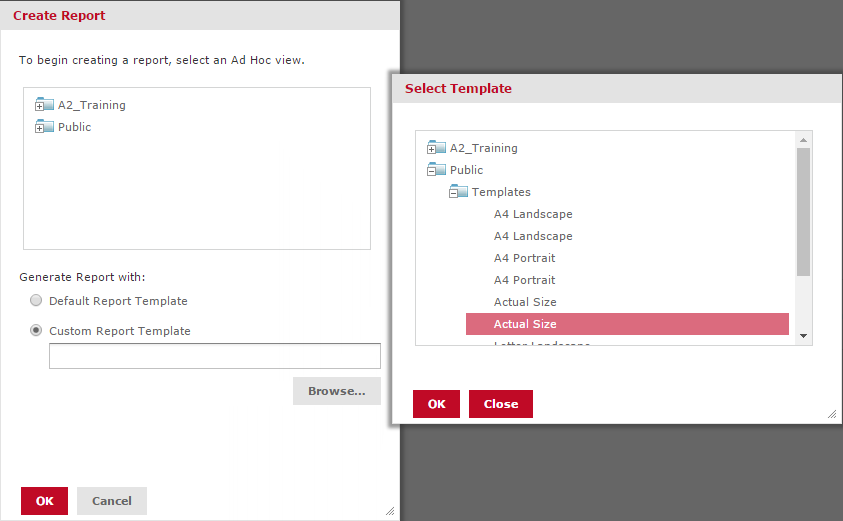Select the first A4 Landscape template
Viewport: 843px width, 521px height.
coord(533,214)
